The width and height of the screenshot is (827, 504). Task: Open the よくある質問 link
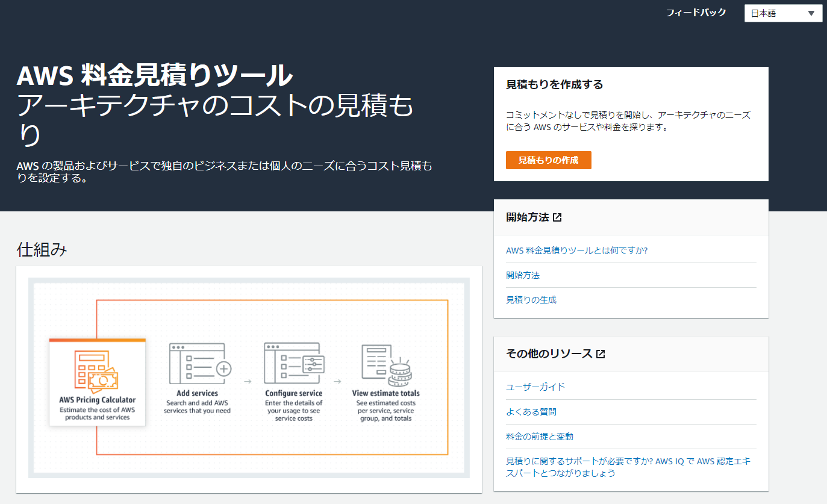(x=531, y=412)
